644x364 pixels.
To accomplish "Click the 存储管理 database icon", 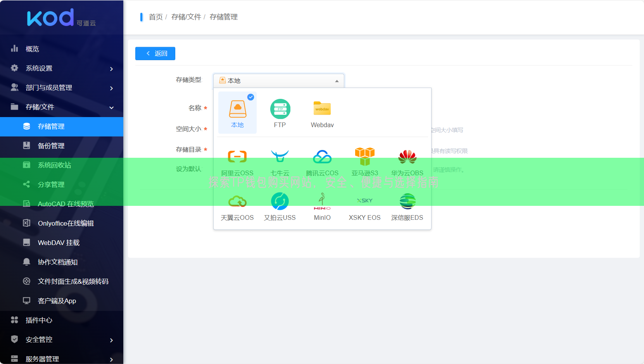I will pos(26,126).
